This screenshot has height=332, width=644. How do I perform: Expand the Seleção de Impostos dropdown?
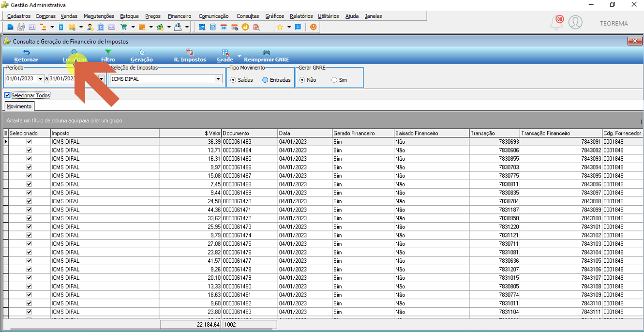pos(218,79)
